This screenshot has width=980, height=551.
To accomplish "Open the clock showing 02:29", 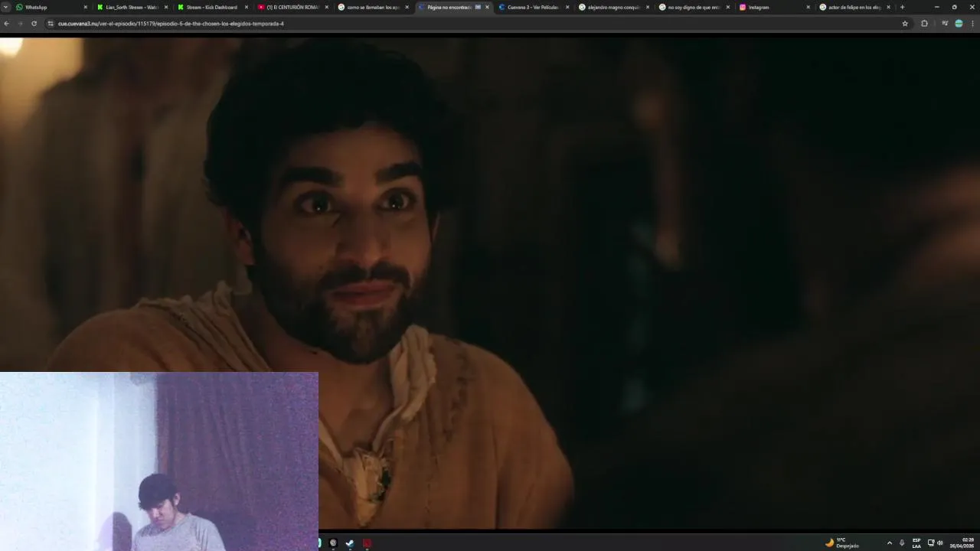I will coord(962,543).
